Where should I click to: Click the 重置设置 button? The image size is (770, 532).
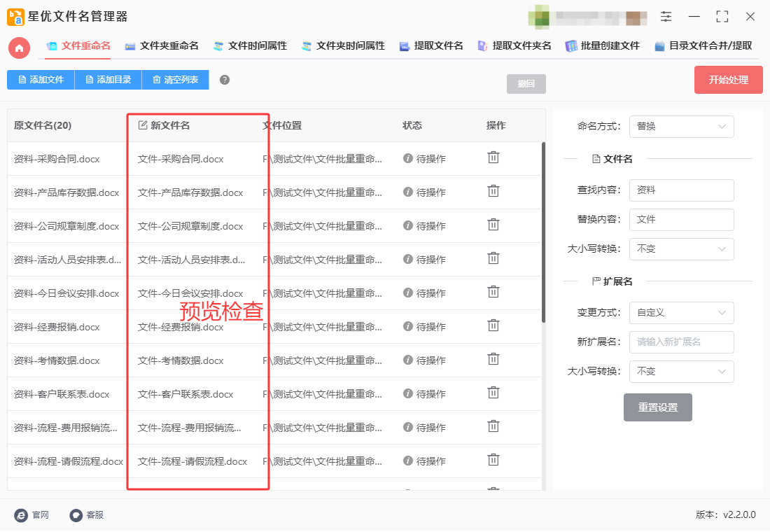pos(657,407)
